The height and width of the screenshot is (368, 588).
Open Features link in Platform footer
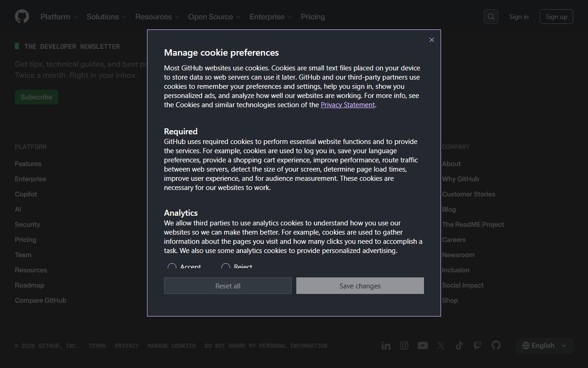pyautogui.click(x=28, y=164)
